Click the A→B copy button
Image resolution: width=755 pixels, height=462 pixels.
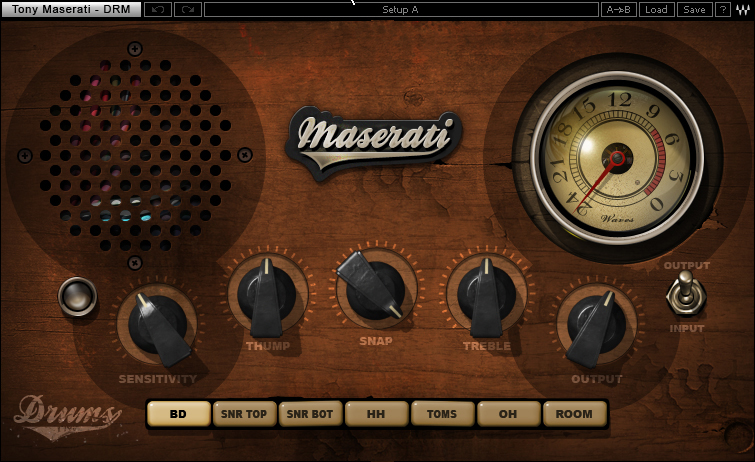pos(618,10)
